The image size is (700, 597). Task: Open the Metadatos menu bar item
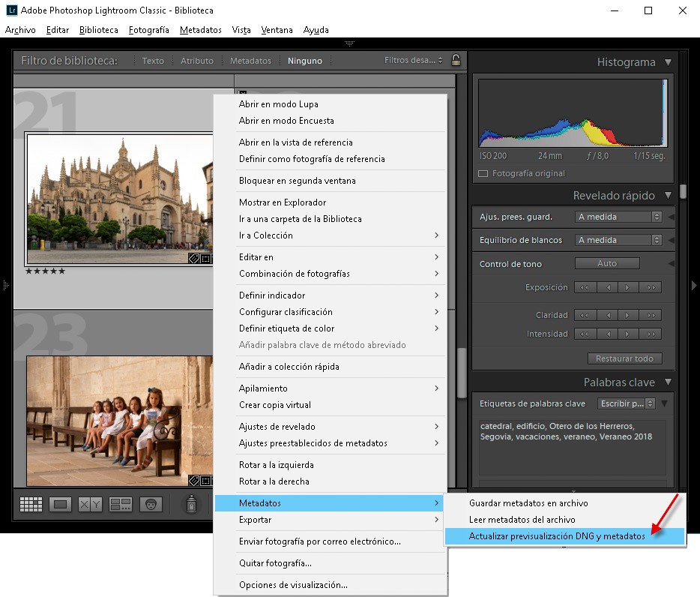coord(200,30)
